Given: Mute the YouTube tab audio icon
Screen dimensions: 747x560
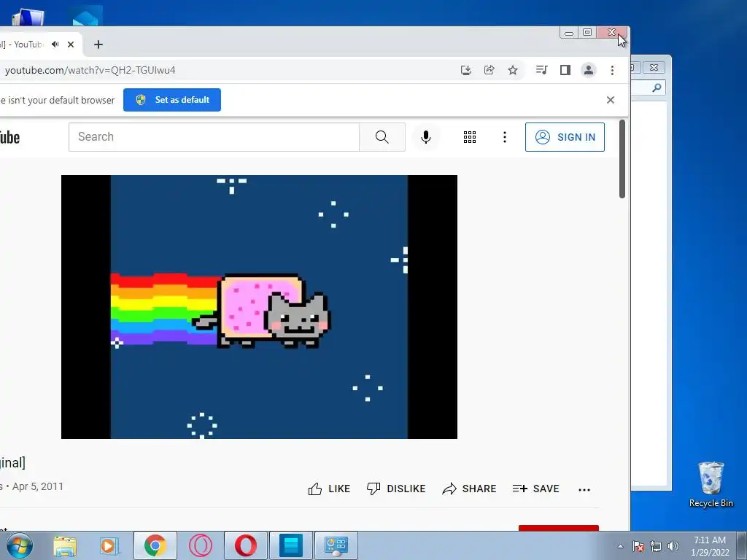Looking at the screenshot, I should tap(55, 44).
